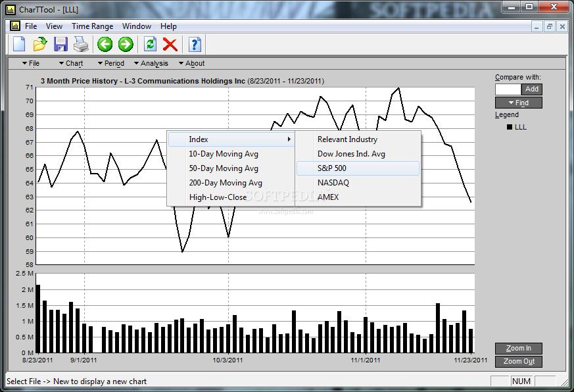The width and height of the screenshot is (574, 392).
Task: Click the 3 Month Price History chart title
Action: click(x=182, y=81)
